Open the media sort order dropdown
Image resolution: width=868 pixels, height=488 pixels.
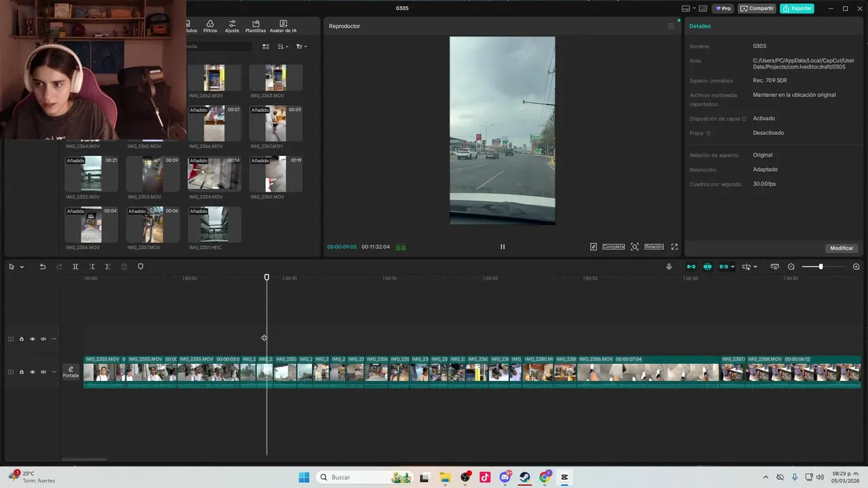tap(283, 47)
